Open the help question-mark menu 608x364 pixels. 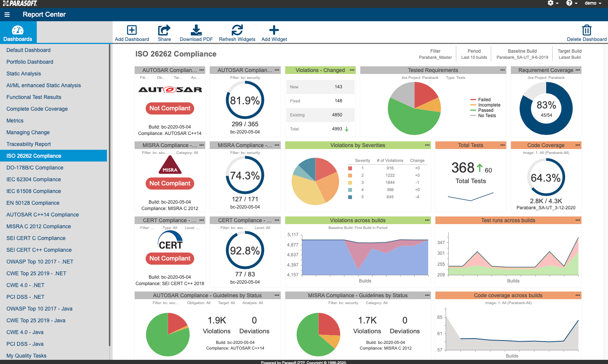point(572,3)
